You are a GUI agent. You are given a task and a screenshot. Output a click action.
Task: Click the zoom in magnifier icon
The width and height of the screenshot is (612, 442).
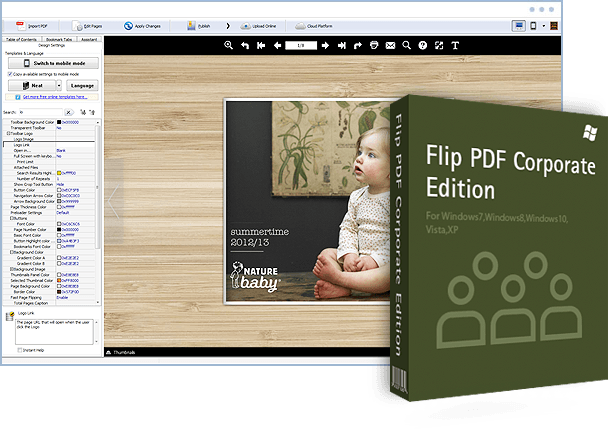coord(229,45)
